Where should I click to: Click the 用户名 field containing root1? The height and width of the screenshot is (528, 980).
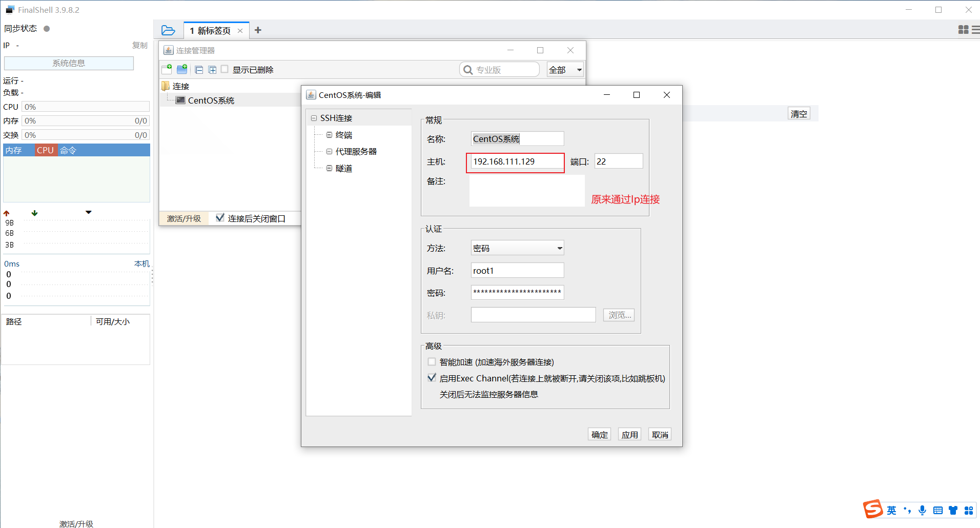tap(517, 271)
